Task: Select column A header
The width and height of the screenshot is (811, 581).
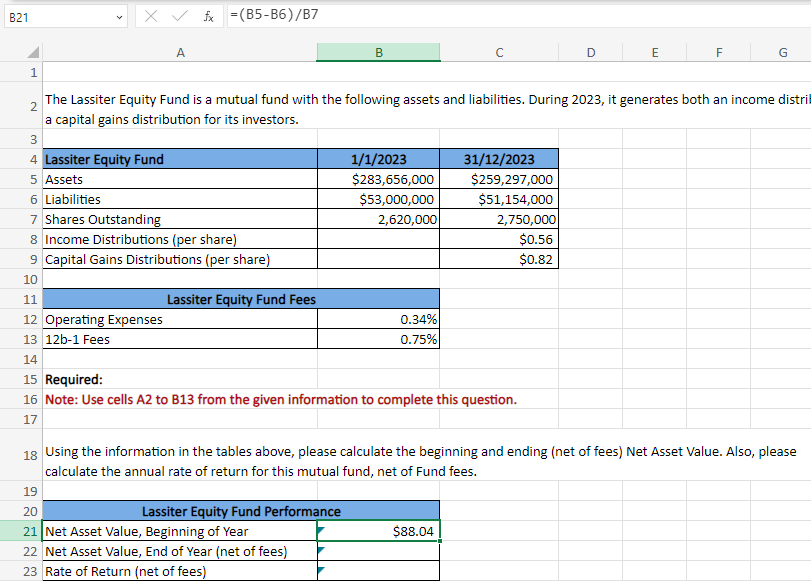Action: click(180, 53)
